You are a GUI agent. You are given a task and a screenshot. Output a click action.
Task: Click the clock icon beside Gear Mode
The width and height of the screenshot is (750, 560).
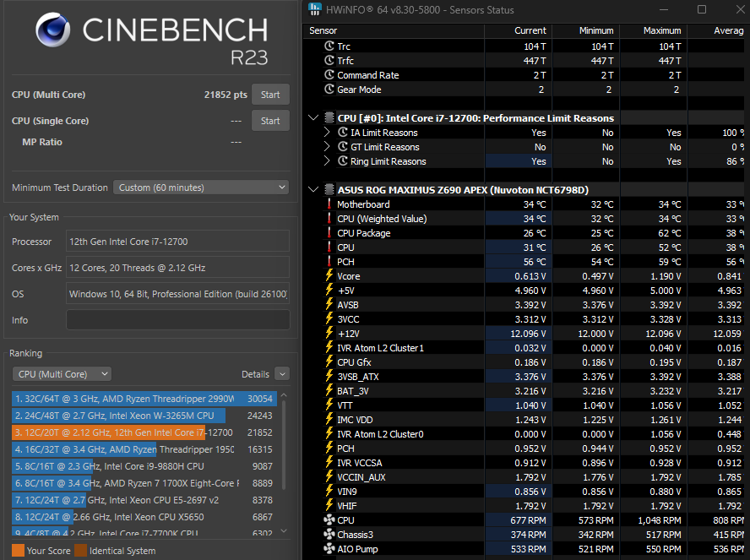pyautogui.click(x=329, y=89)
